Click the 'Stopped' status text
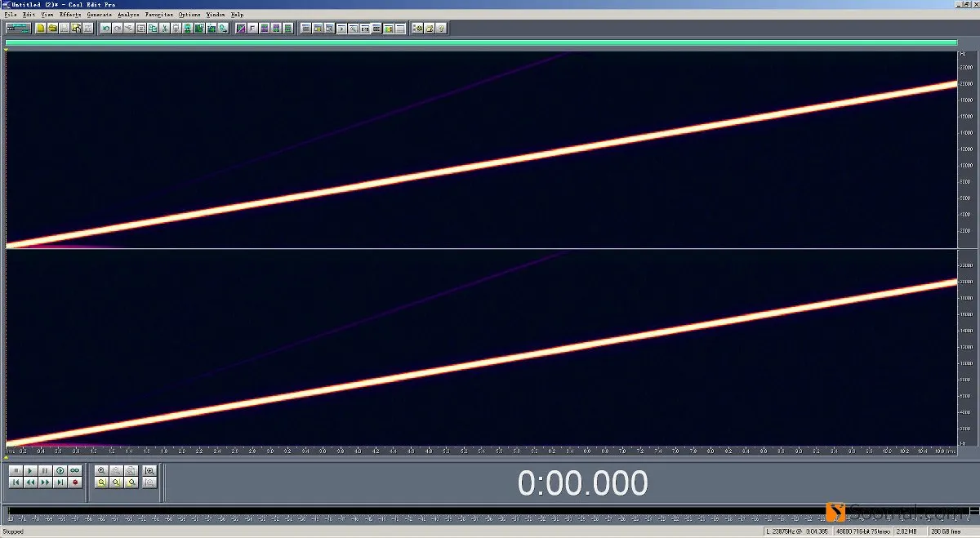The width and height of the screenshot is (980, 538). [12, 531]
